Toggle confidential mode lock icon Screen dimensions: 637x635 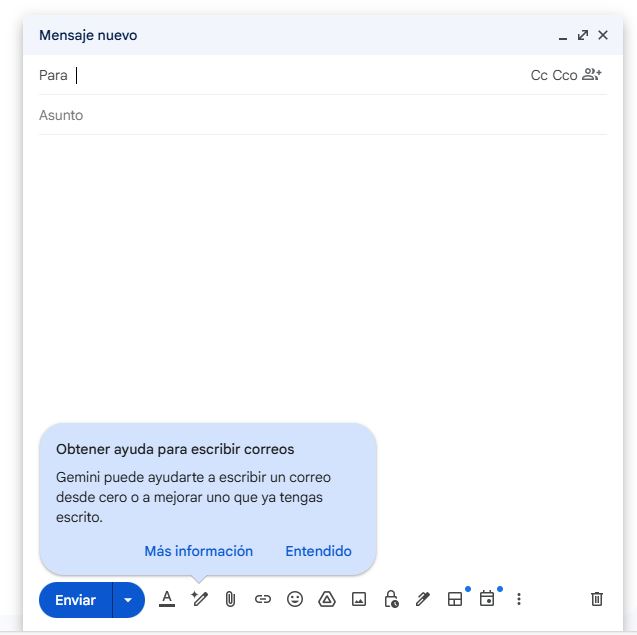coord(391,599)
